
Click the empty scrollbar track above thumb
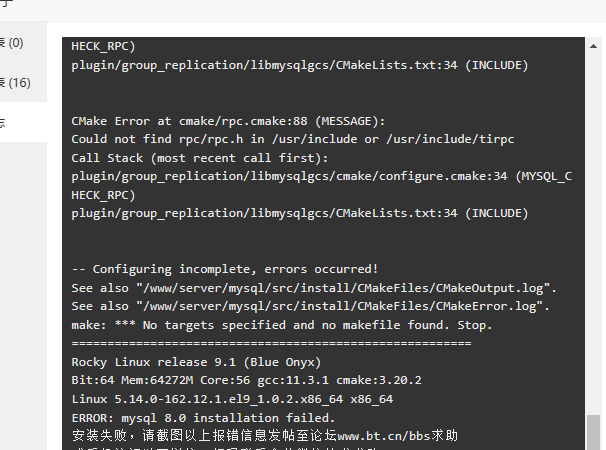[x=593, y=232]
